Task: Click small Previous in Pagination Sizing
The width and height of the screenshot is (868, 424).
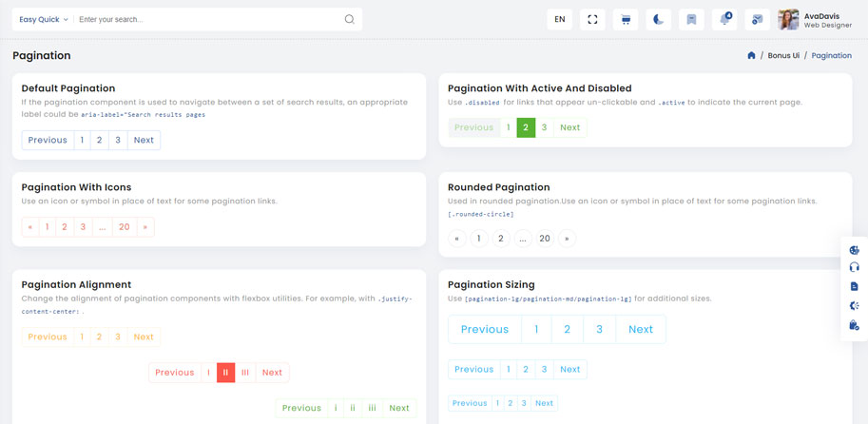Action: [x=470, y=403]
